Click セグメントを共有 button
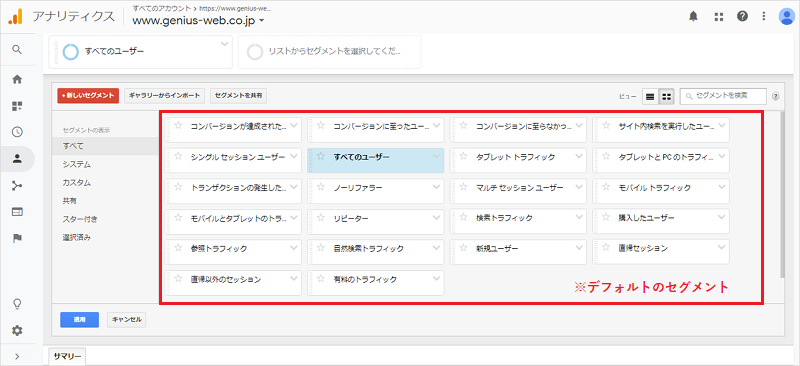Screen dimensions: 800x366 (x=238, y=95)
